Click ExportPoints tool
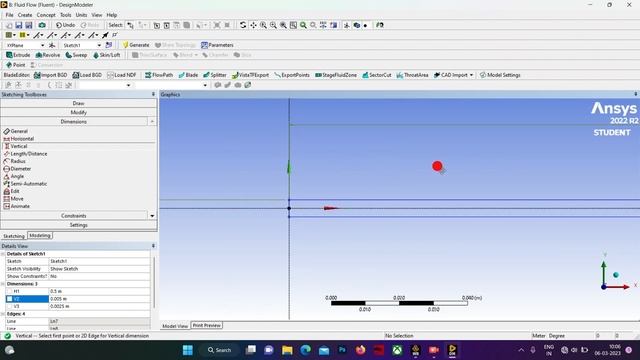The height and width of the screenshot is (360, 640). tap(292, 75)
